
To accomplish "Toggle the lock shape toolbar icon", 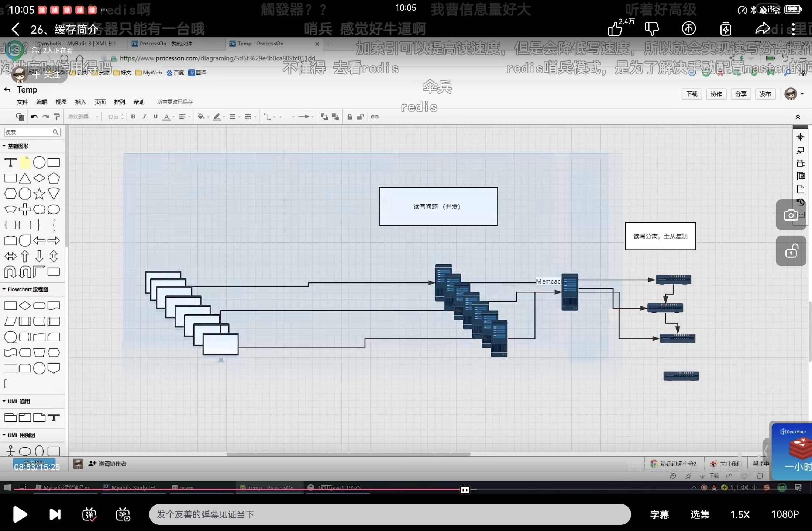I will click(x=350, y=117).
